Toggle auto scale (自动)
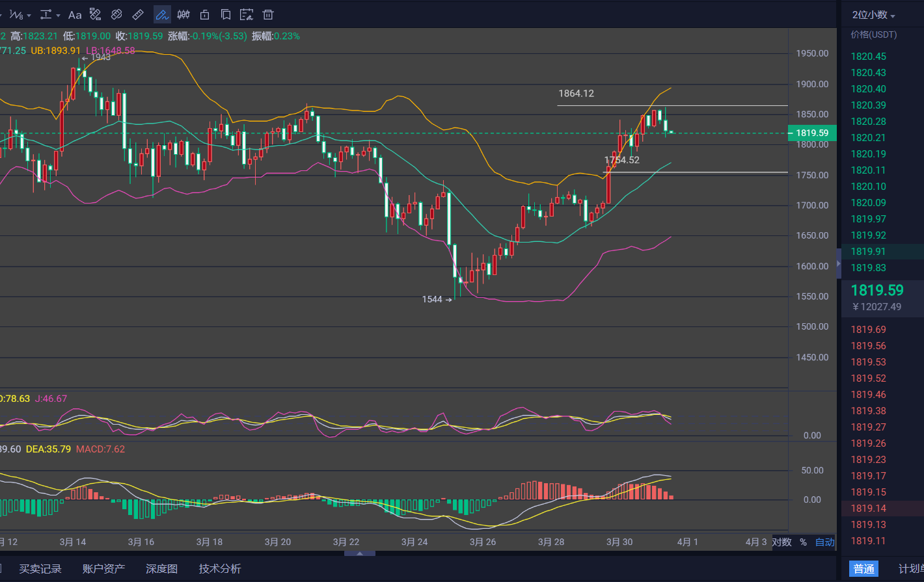This screenshot has width=924, height=582. 824,542
